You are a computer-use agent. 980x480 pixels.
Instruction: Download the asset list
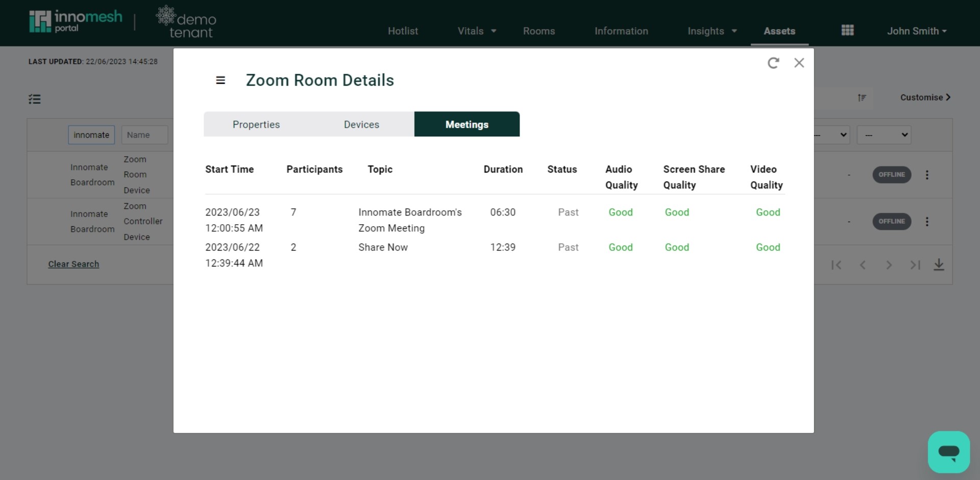point(939,265)
